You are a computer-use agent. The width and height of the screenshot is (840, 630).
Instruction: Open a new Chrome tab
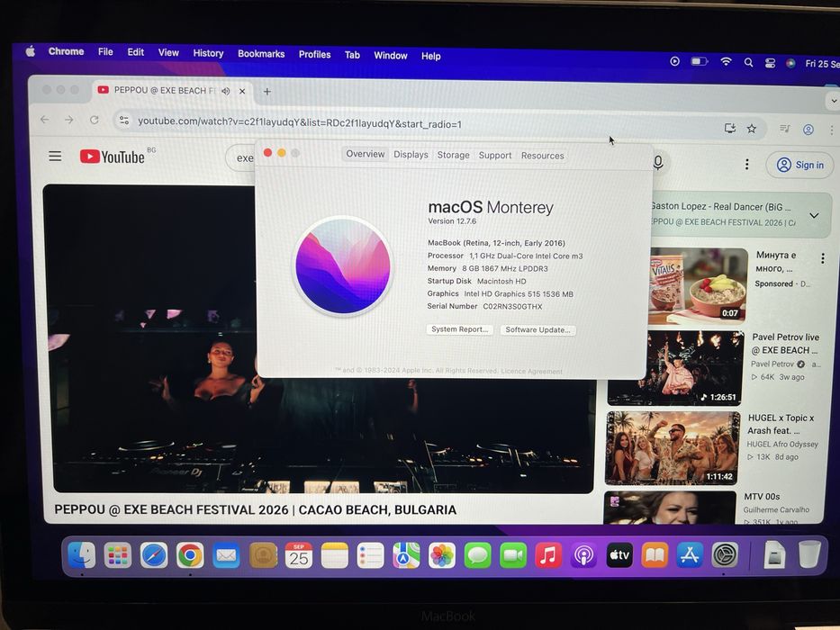pos(266,92)
